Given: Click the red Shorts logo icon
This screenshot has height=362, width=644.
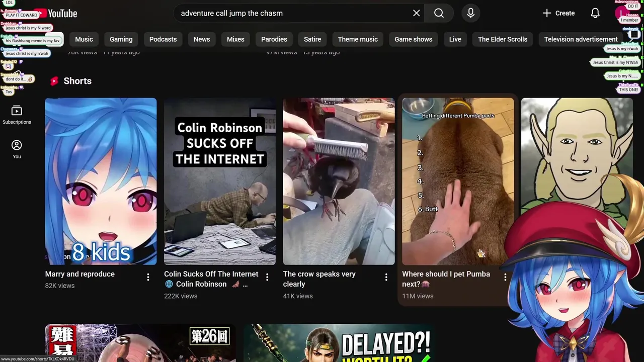Looking at the screenshot, I should 54,81.
